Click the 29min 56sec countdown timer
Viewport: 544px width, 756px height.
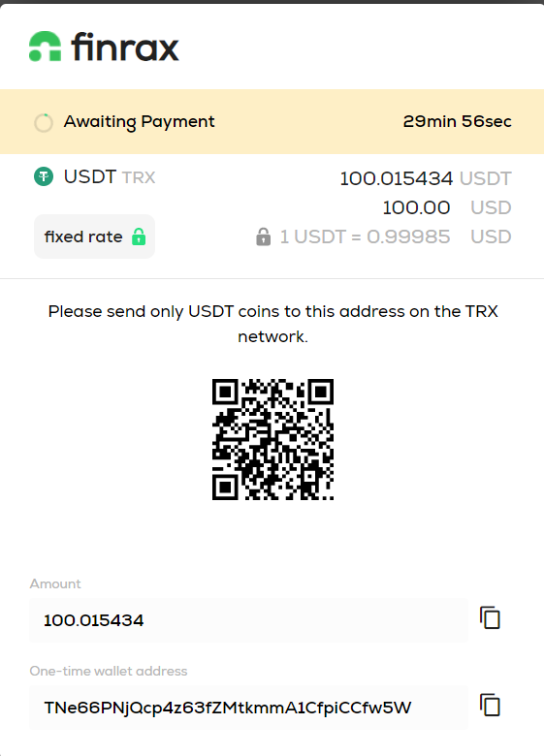pos(457,121)
